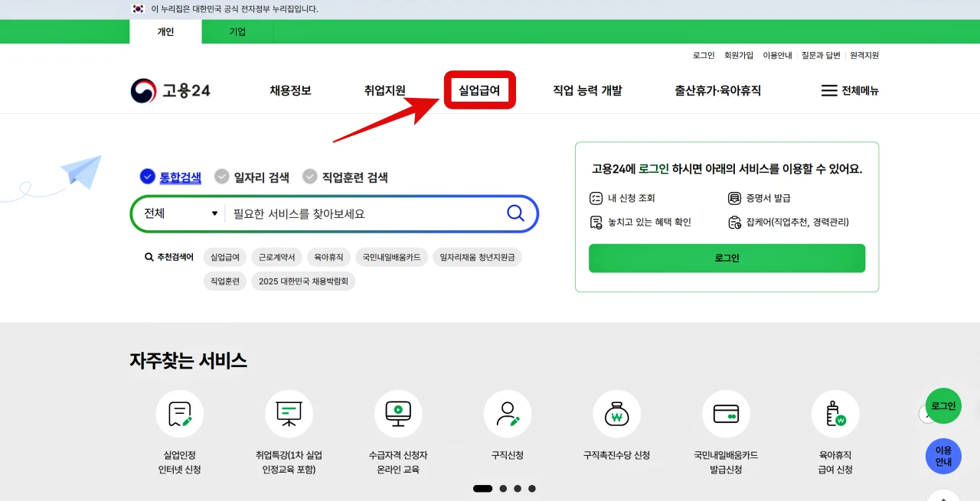Image resolution: width=980 pixels, height=501 pixels.
Task: Open the 회원가입 link
Action: [x=737, y=55]
